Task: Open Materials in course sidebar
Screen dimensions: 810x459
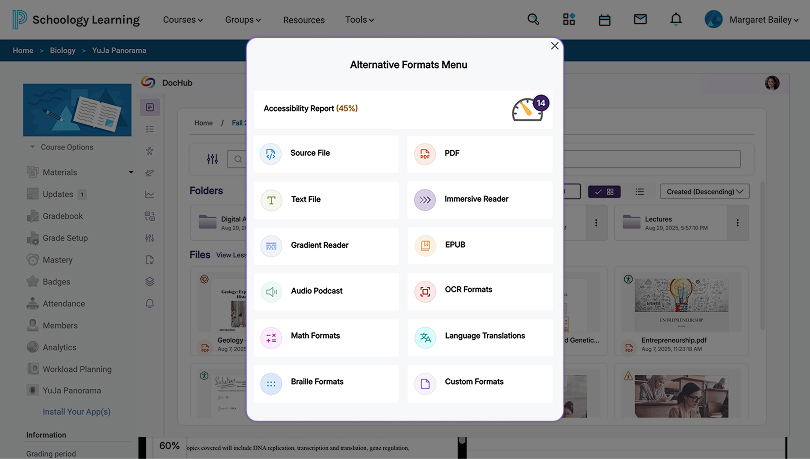Action: (x=59, y=172)
